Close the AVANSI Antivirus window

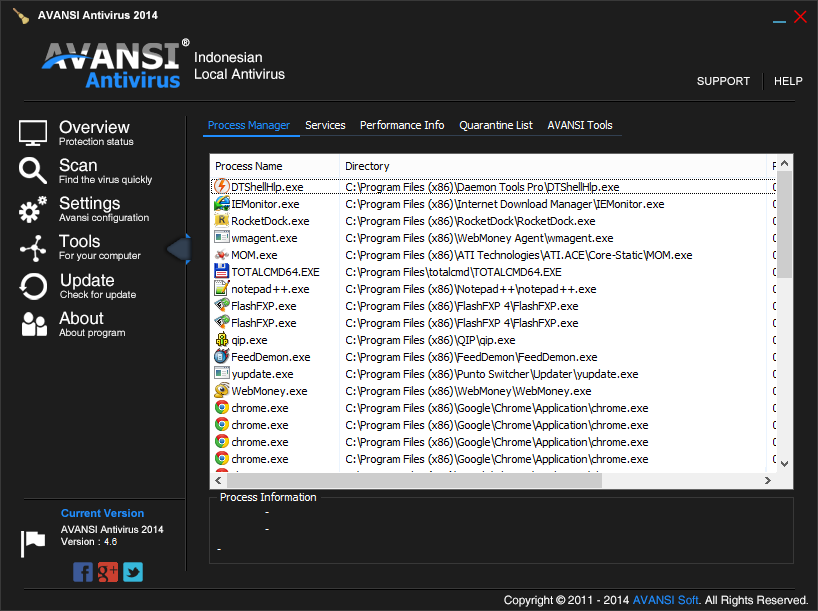(x=800, y=17)
